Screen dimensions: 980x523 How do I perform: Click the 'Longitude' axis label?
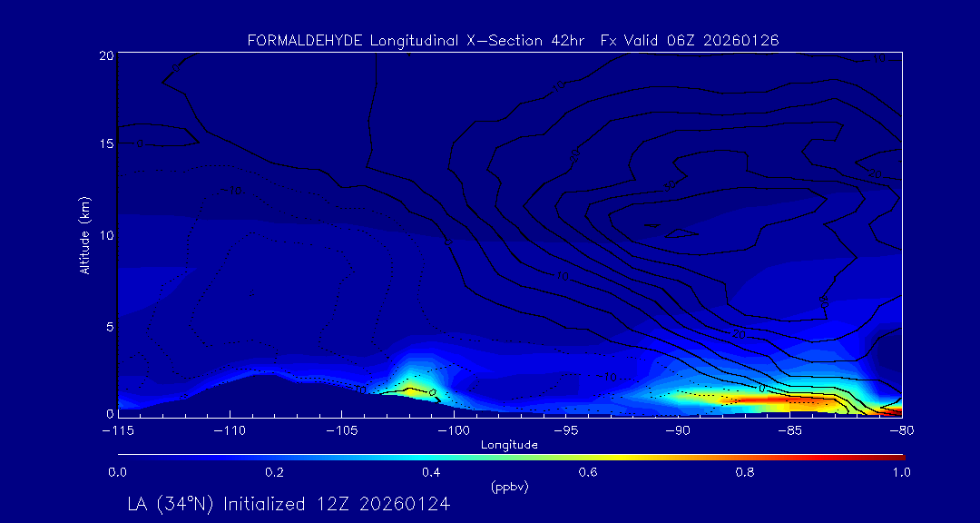tap(509, 446)
